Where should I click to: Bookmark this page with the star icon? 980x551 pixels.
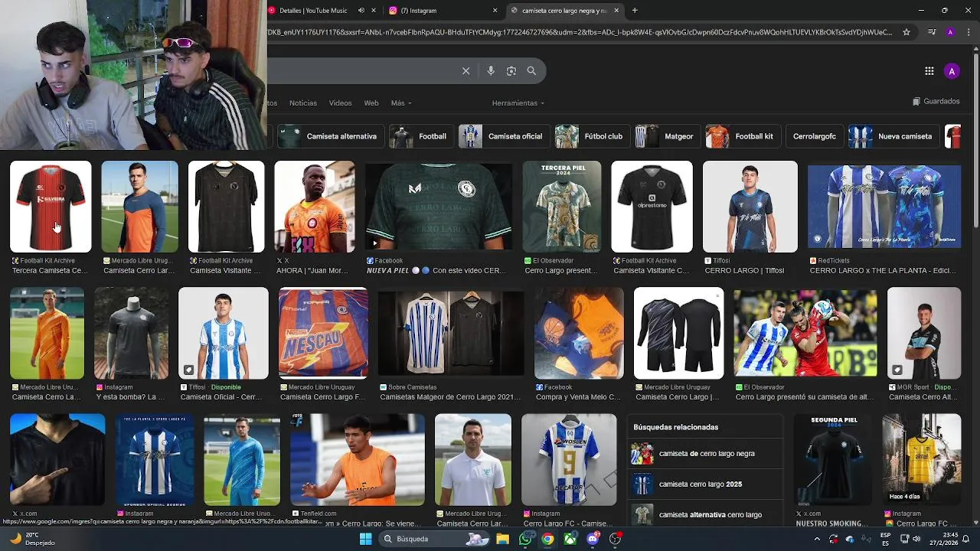click(x=906, y=32)
